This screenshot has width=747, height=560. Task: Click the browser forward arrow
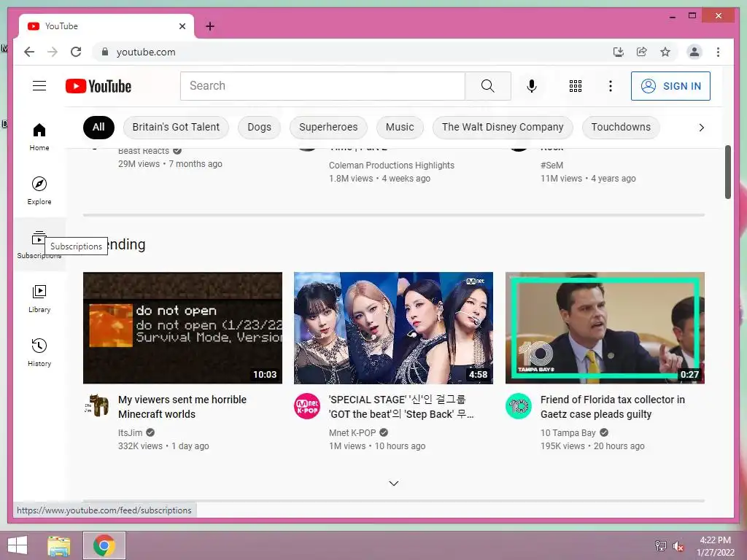(53, 52)
